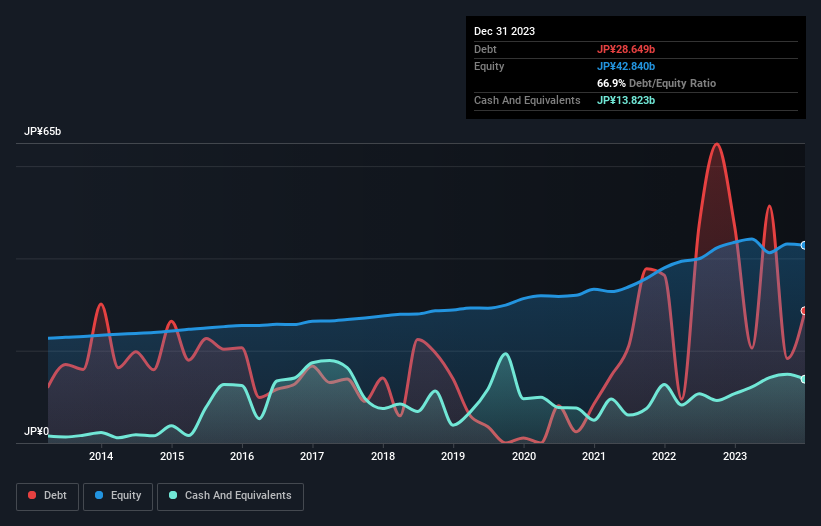Screen dimensions: 821x526
Task: Click the teal Cash legend dot
Action: click(x=173, y=495)
